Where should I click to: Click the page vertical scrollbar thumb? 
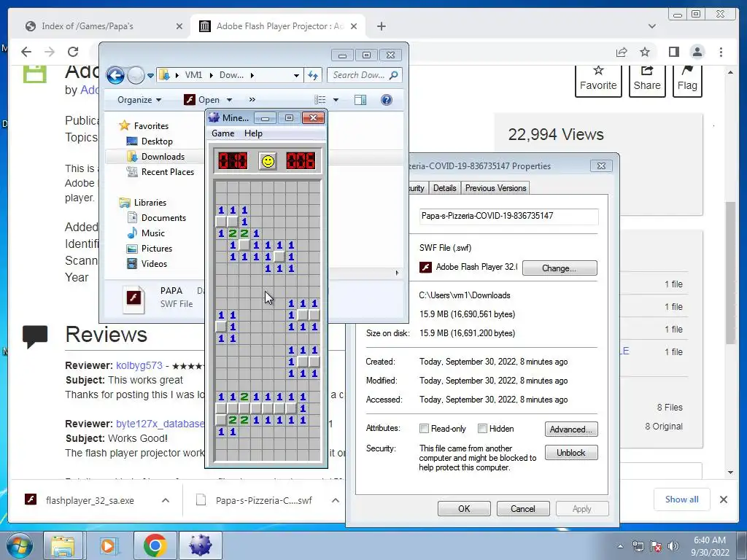tap(730, 273)
